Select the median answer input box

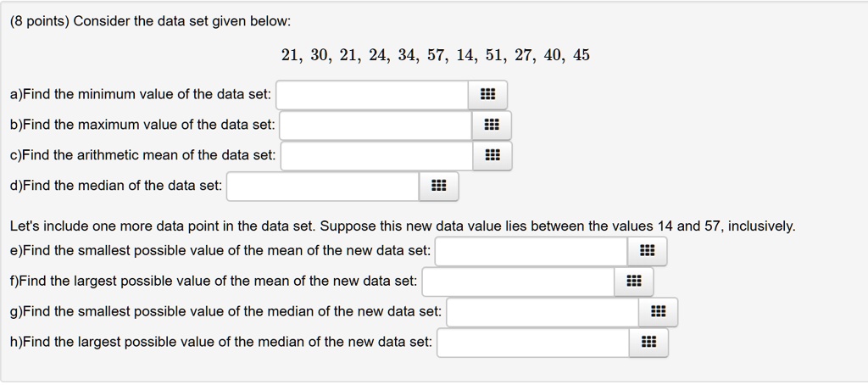(x=322, y=187)
